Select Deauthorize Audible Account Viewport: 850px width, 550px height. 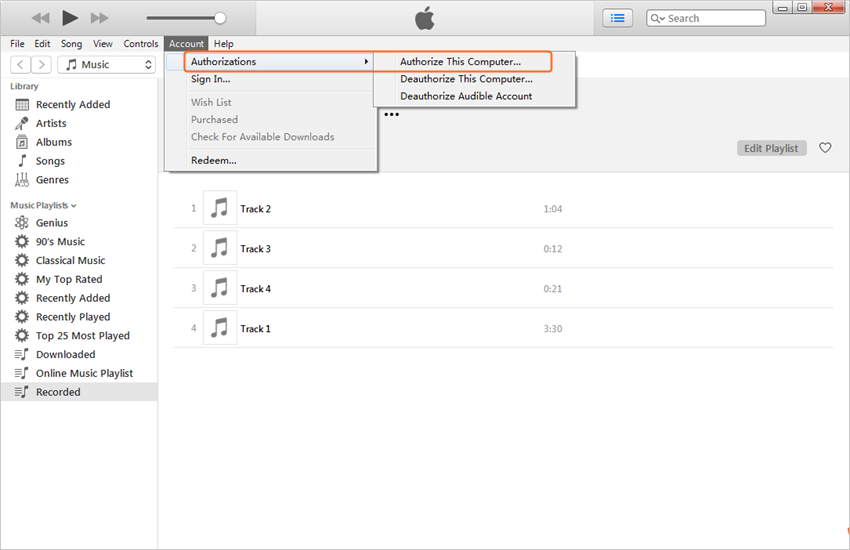(x=466, y=96)
